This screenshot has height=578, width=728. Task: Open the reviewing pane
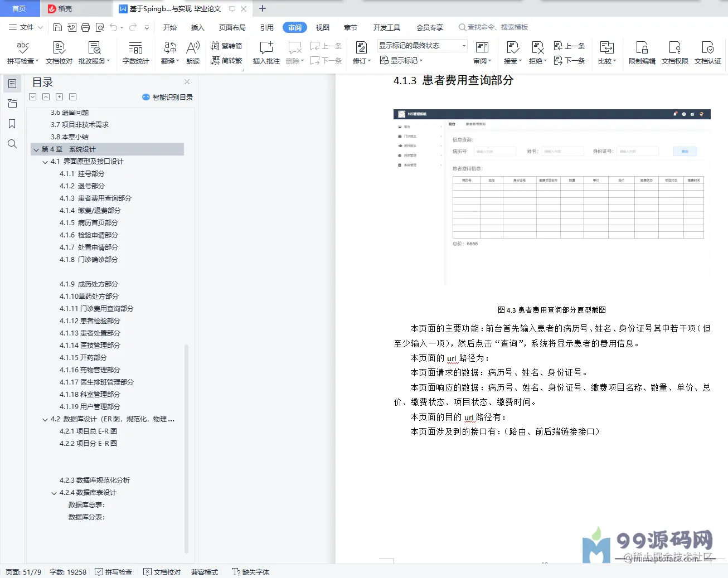[x=482, y=52]
